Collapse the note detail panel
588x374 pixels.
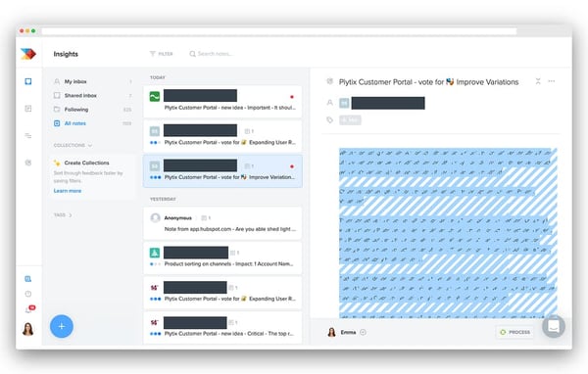click(538, 81)
